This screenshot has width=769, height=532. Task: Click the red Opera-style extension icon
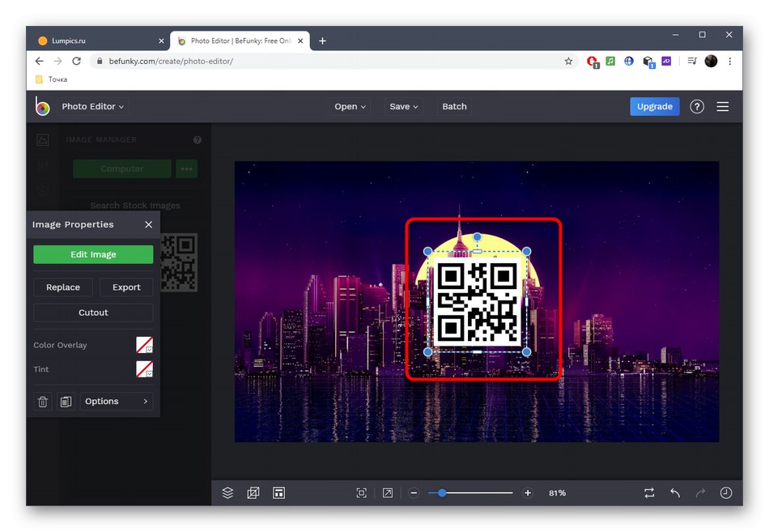593,62
